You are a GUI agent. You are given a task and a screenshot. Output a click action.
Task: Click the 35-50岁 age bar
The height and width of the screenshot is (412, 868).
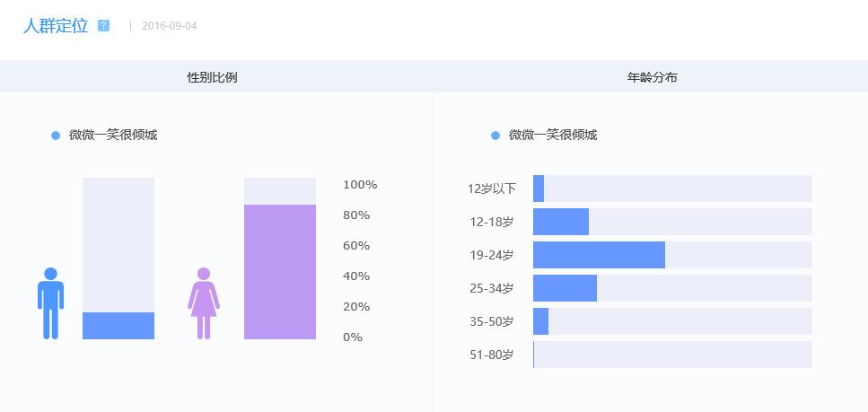[x=540, y=321]
